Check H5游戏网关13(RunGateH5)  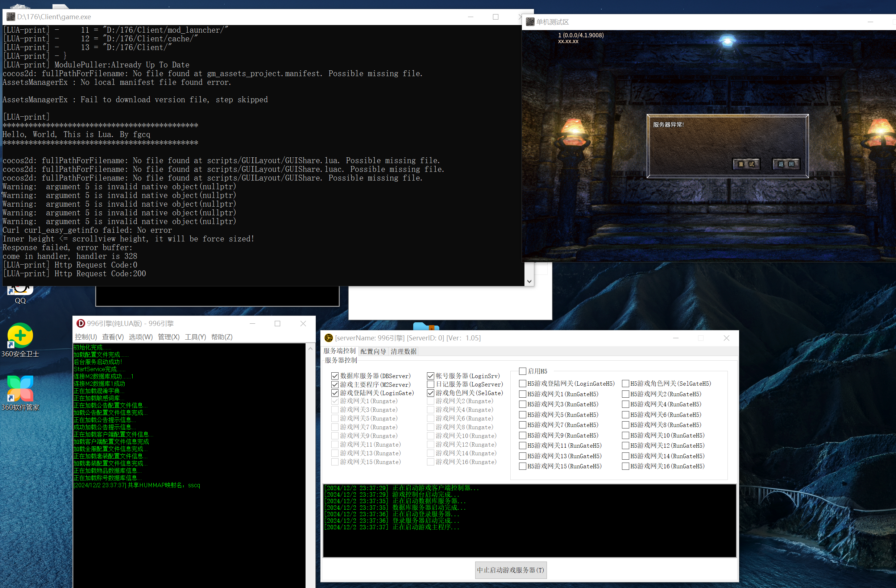point(522,456)
